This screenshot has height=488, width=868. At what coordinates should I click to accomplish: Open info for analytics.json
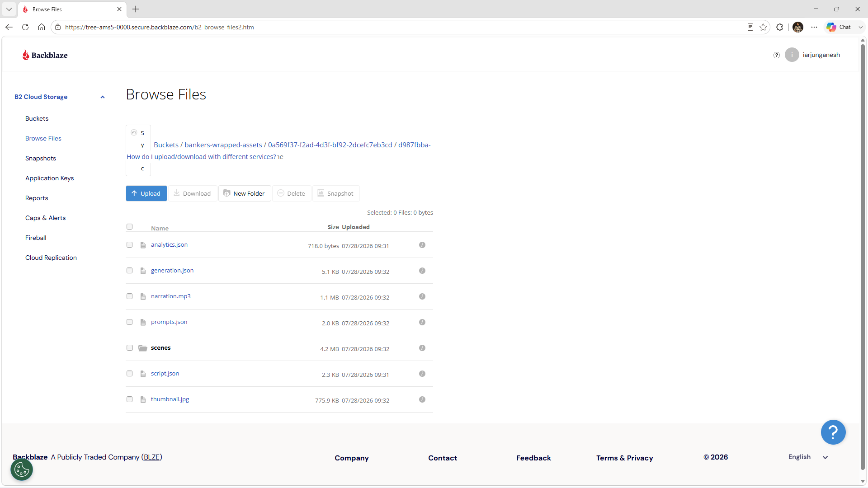coord(422,245)
